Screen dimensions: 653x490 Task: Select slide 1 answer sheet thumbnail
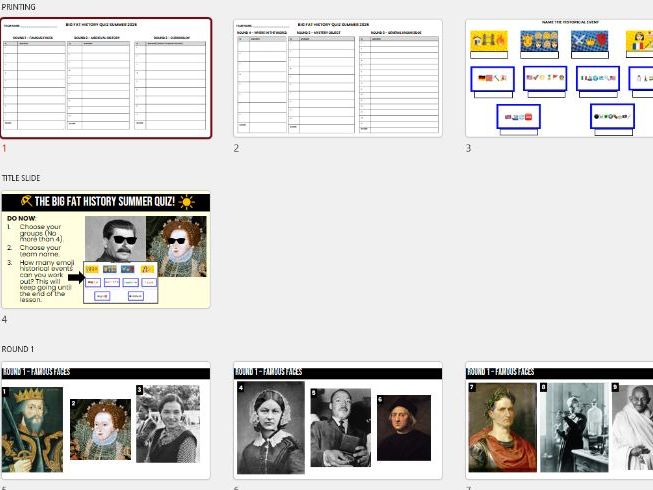coord(106,78)
